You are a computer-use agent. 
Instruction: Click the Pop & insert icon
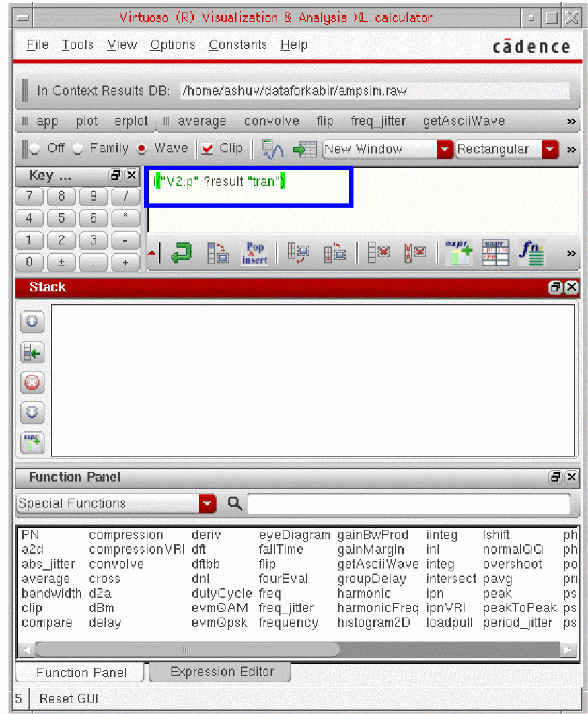255,253
